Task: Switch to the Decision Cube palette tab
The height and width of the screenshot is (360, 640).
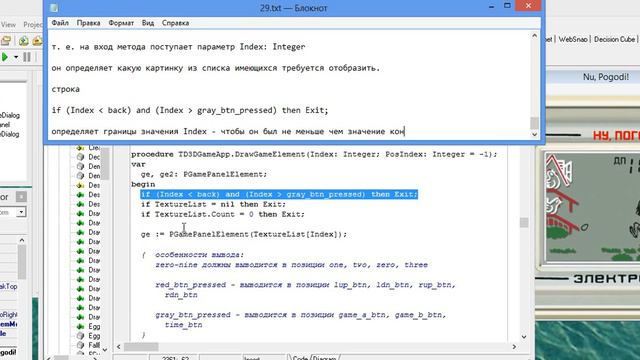Action: pyautogui.click(x=614, y=39)
